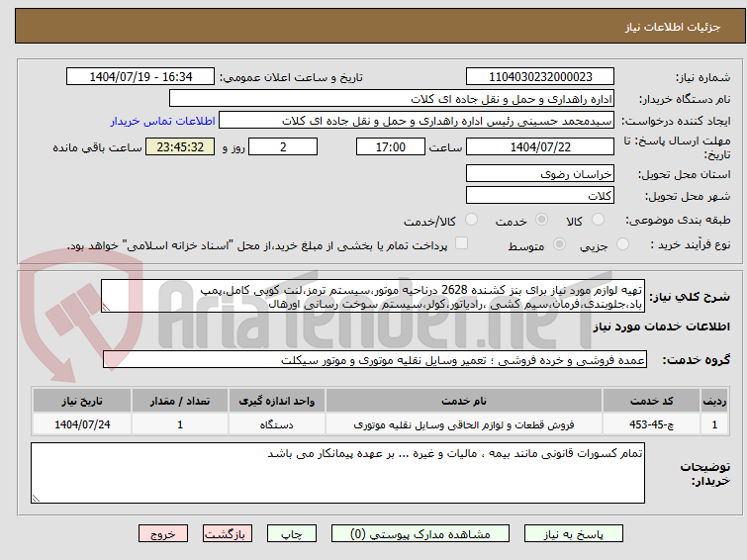Click the شماره نیاز label
The height and width of the screenshot is (560, 747).
pos(702,77)
